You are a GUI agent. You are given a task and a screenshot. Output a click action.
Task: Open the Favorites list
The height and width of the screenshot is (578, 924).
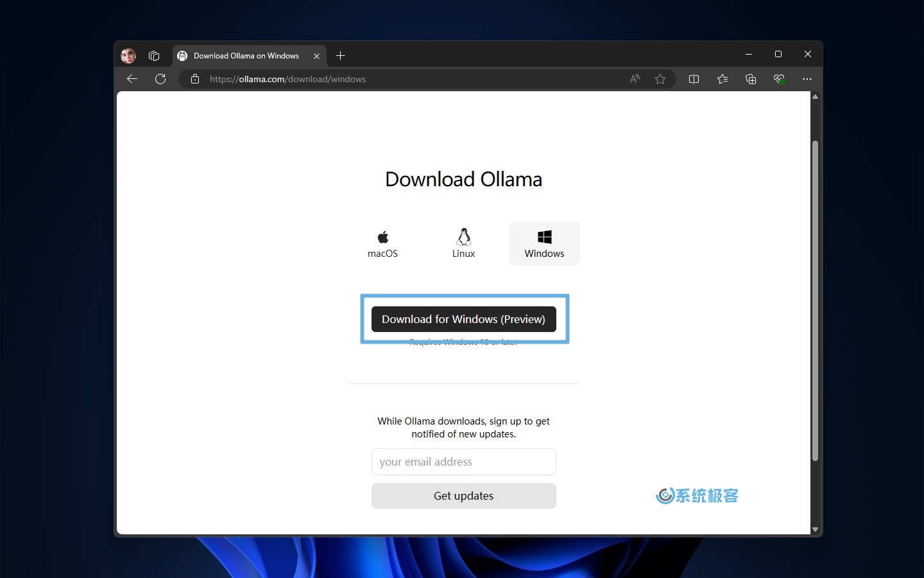723,79
